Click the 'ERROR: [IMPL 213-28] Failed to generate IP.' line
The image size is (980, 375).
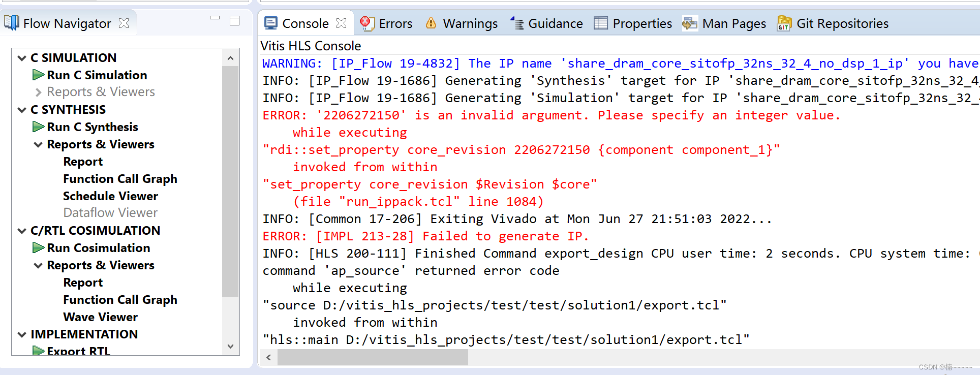tap(425, 236)
